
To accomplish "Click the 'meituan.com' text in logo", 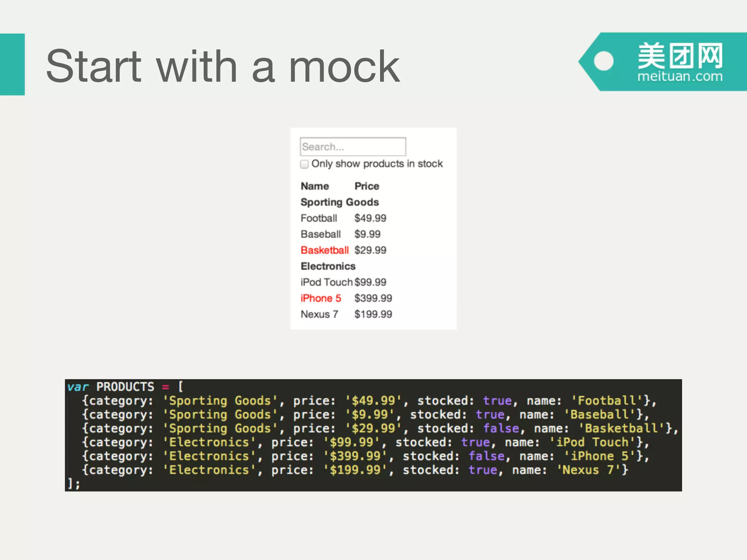I will point(680,77).
